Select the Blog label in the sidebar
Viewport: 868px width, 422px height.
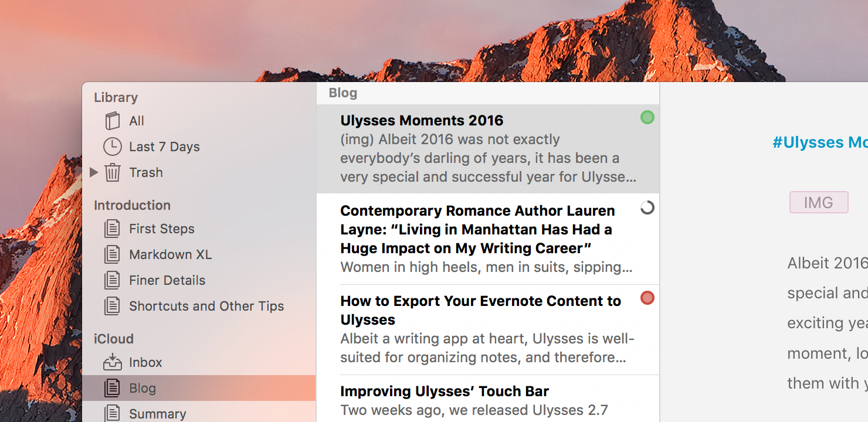tap(143, 388)
